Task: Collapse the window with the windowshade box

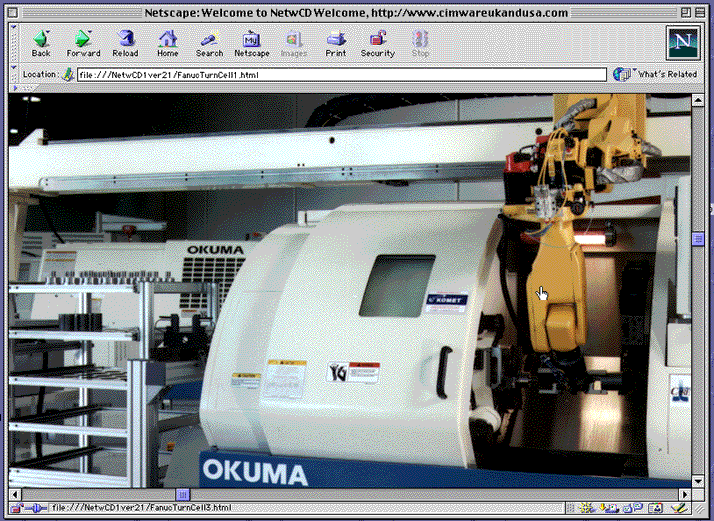Action: coord(700,13)
